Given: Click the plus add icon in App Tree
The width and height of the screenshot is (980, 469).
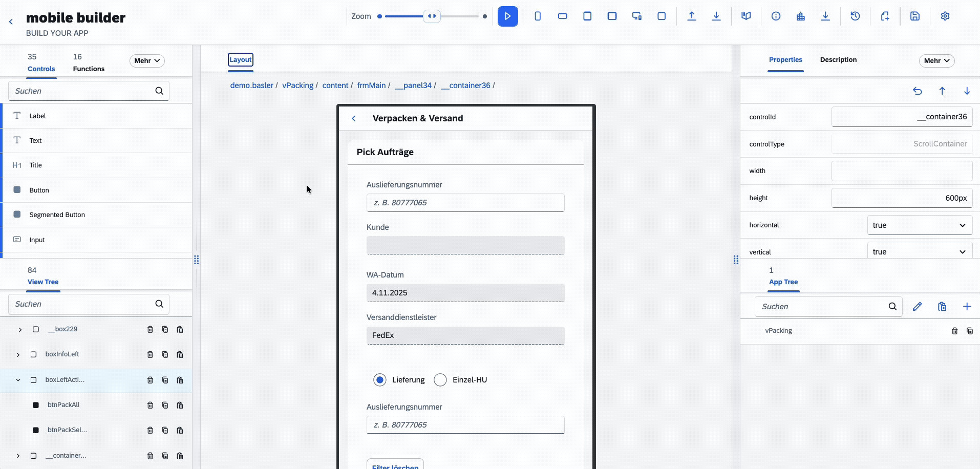Looking at the screenshot, I should (966, 307).
